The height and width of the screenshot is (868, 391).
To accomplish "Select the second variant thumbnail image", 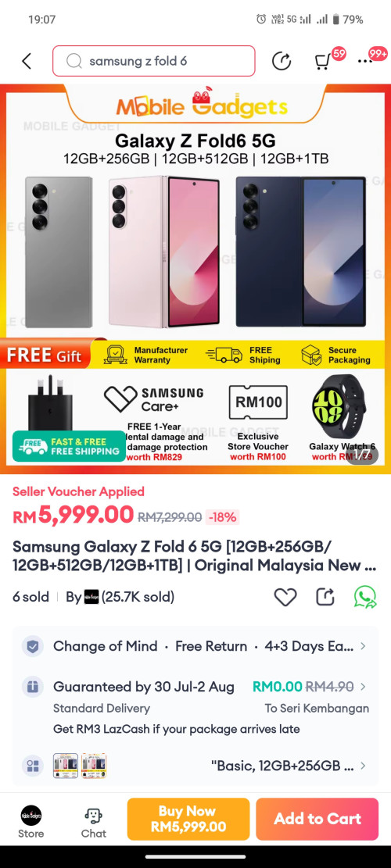I will click(94, 766).
